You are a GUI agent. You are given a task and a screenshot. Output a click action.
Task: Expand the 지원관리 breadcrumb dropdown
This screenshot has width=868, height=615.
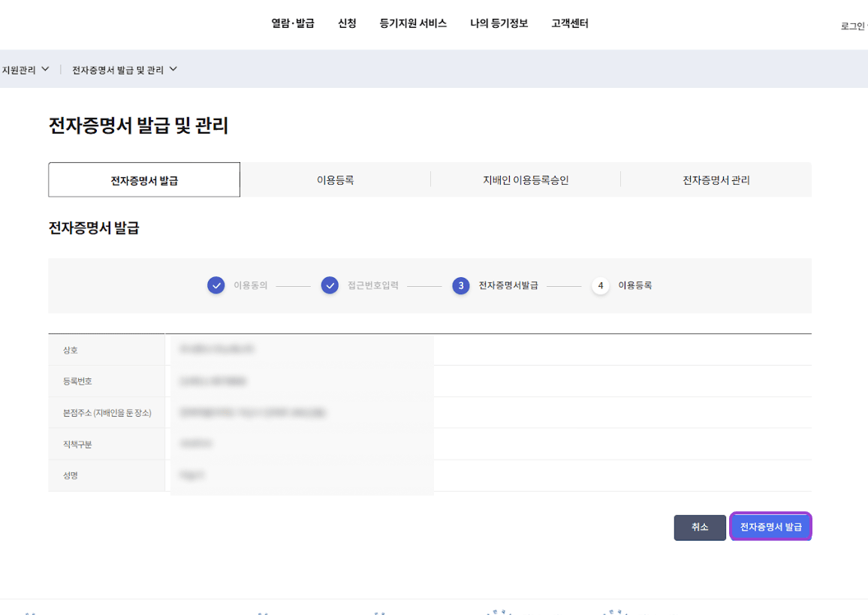click(25, 69)
